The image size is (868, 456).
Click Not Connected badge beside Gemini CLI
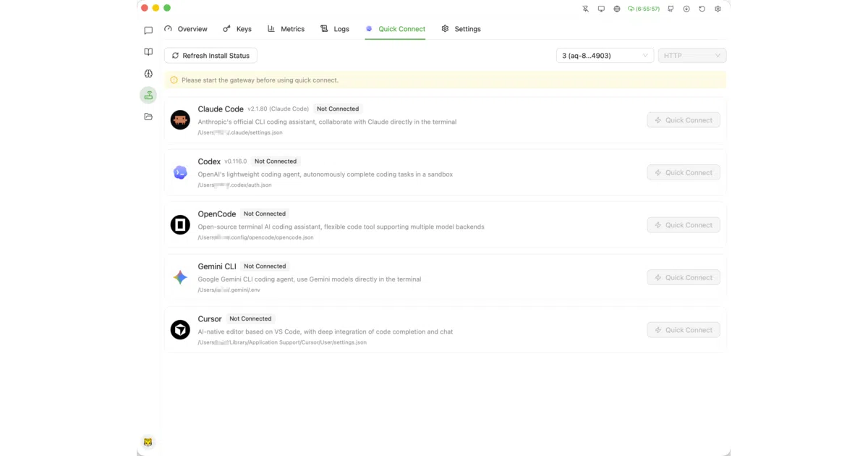[x=265, y=266]
